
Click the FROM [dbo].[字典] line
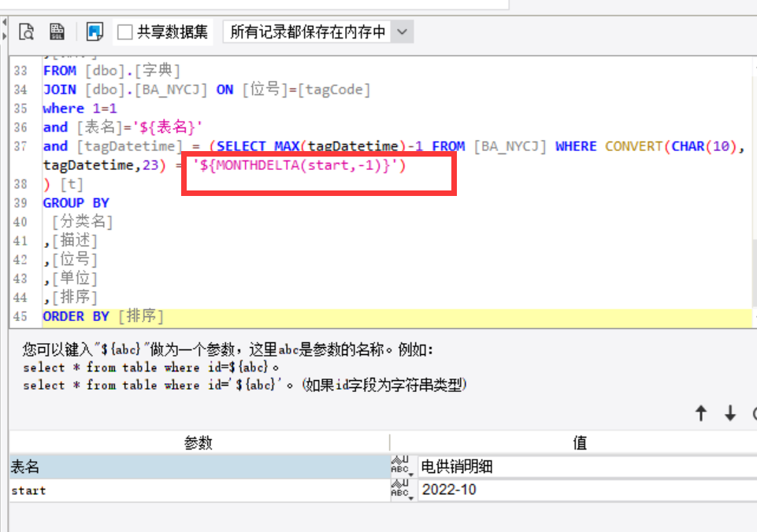[112, 71]
